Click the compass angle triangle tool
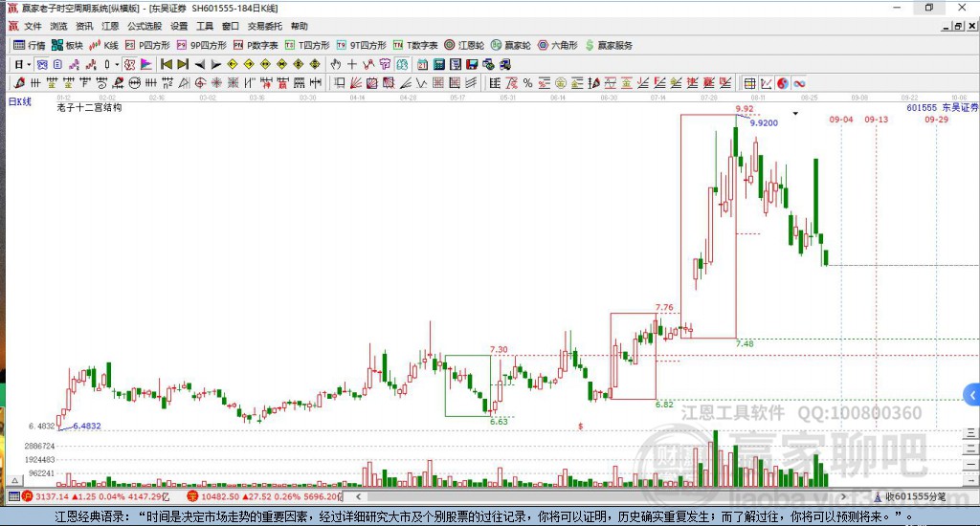This screenshot has width=980, height=526. point(184,83)
